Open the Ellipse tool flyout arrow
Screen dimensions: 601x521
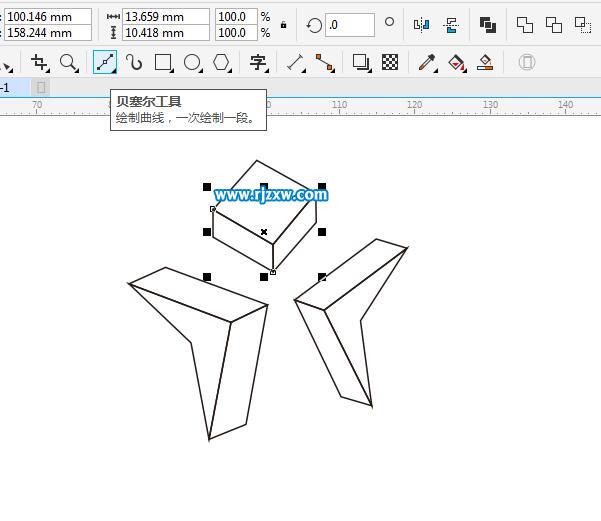201,70
